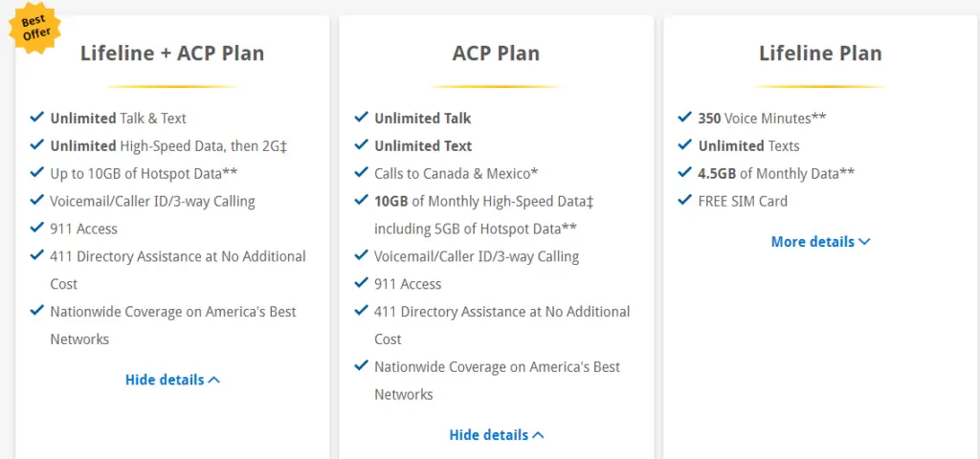Collapse Lifeline + ACP Plan details

tap(172, 380)
